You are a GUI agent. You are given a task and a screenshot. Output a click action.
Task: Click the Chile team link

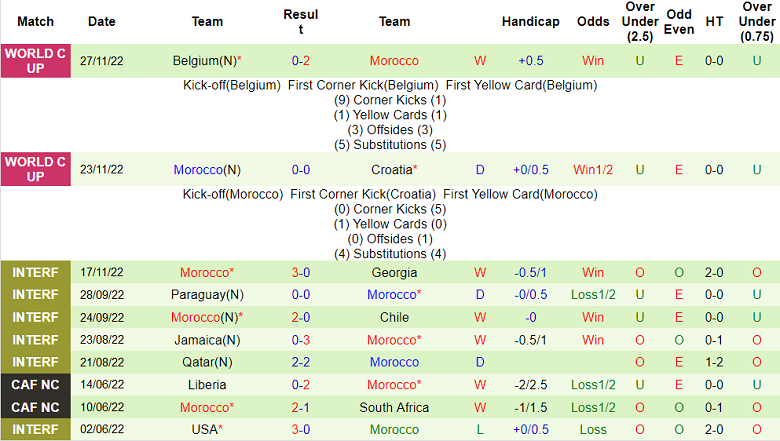tap(394, 317)
